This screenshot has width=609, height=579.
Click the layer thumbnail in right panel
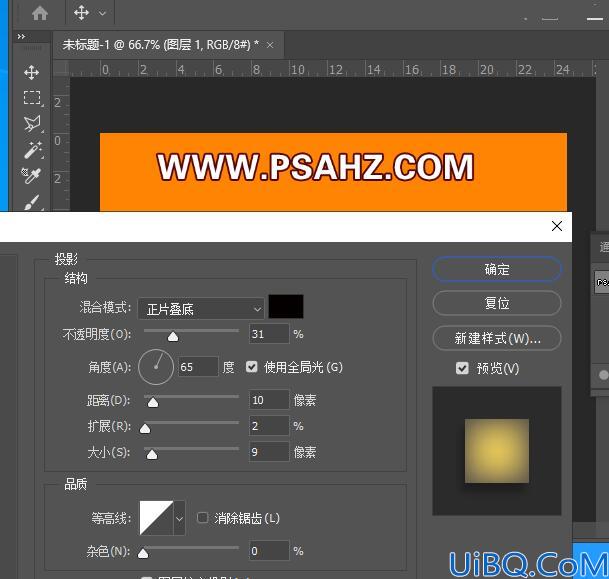tap(602, 282)
